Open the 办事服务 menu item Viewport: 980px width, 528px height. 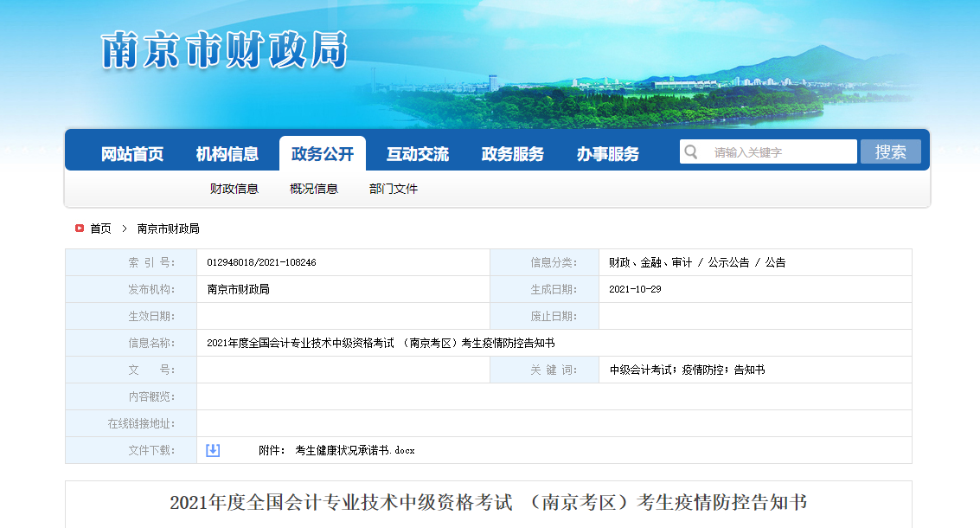pos(609,152)
